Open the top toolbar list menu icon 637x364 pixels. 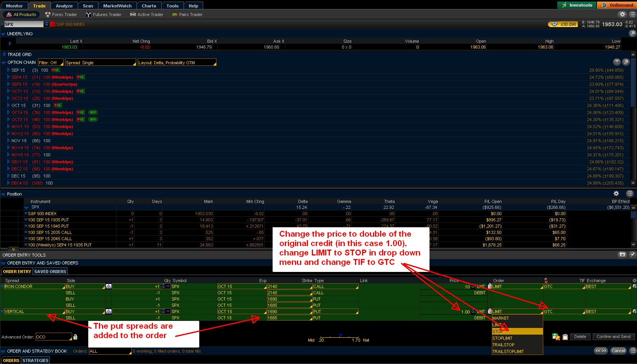pos(632,14)
